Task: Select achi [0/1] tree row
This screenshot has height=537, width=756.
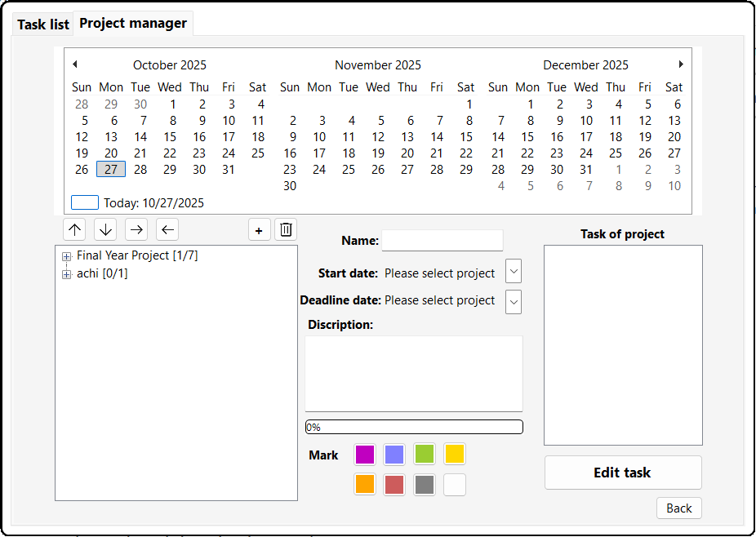Action: pos(102,273)
